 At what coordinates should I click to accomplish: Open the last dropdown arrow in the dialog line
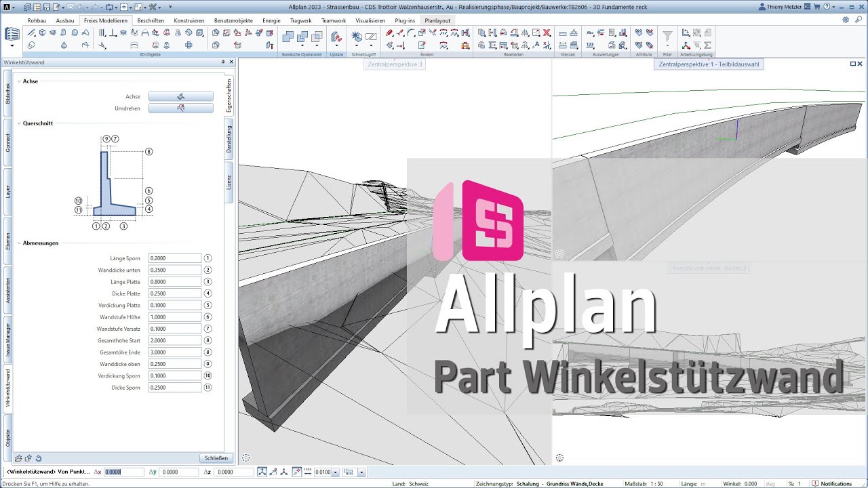[x=362, y=472]
